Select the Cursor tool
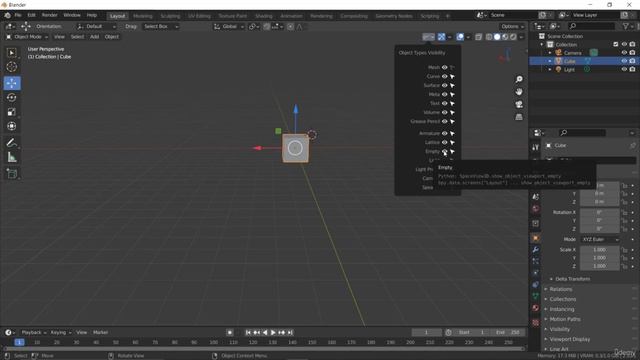The height and width of the screenshot is (360, 640). [x=11, y=67]
